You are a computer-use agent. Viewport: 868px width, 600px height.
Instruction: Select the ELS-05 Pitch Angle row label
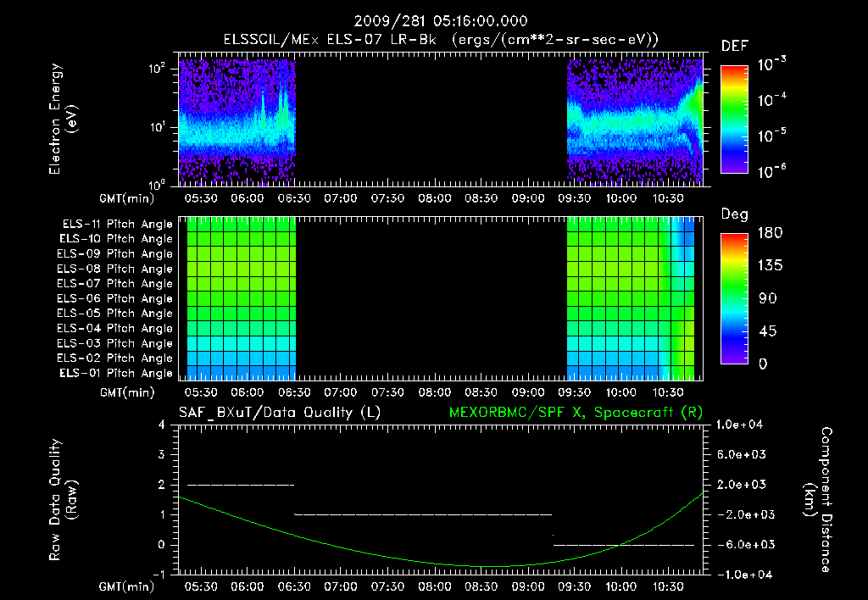115,314
